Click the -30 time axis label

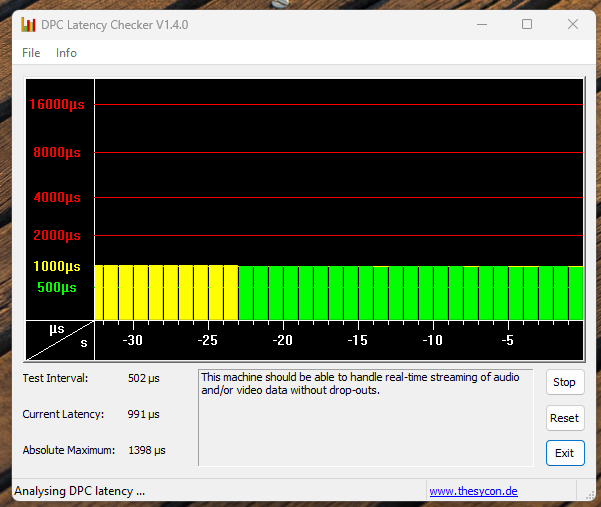tap(133, 340)
